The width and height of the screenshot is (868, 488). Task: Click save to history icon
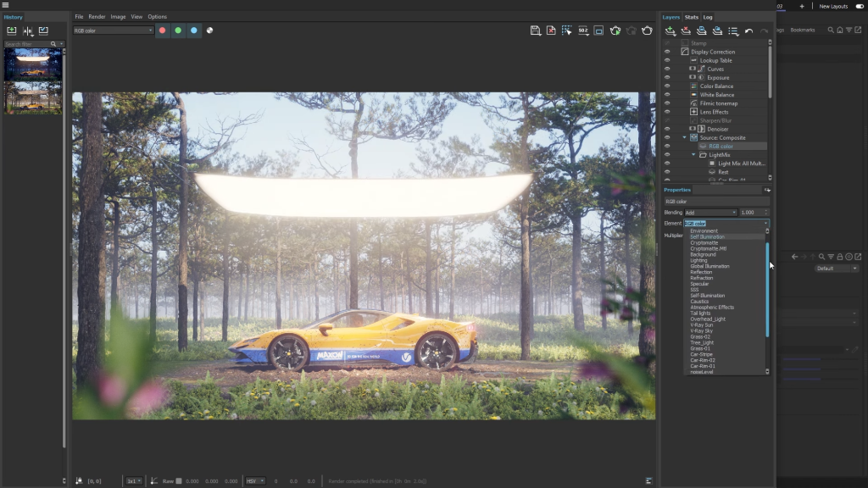(12, 30)
